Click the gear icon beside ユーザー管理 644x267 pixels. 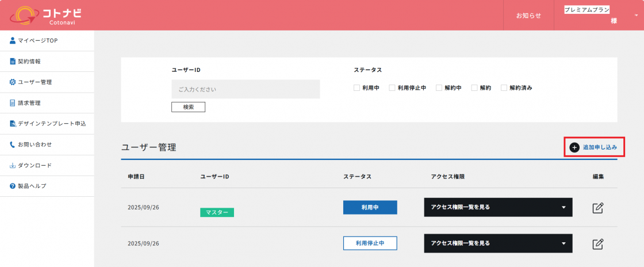pos(13,82)
